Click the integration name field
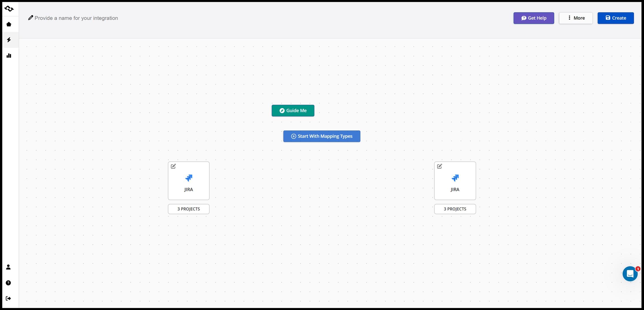Screen dimensions: 644x310 pos(76,18)
